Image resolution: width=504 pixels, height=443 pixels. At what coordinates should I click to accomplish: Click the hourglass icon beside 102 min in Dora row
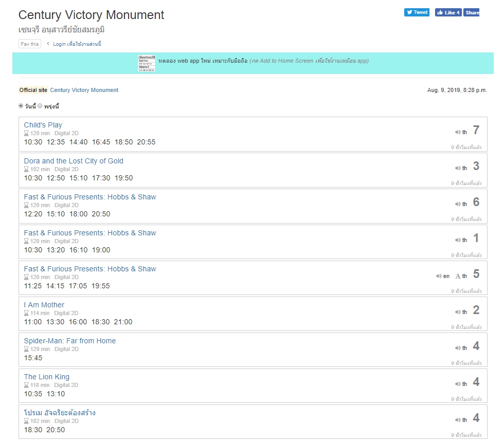click(x=26, y=169)
